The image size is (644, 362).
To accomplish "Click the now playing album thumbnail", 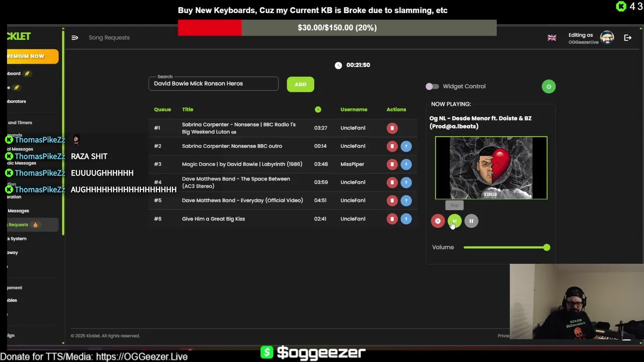I will pyautogui.click(x=491, y=168).
